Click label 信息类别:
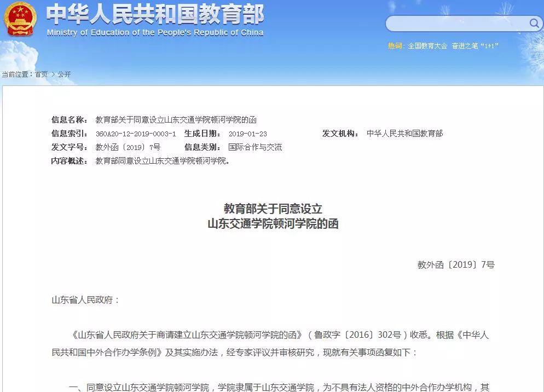 pos(202,147)
